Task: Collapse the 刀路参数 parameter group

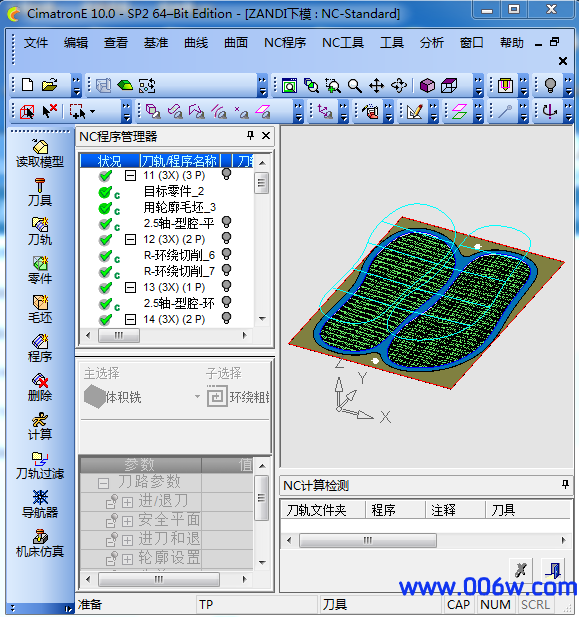Action: [104, 483]
